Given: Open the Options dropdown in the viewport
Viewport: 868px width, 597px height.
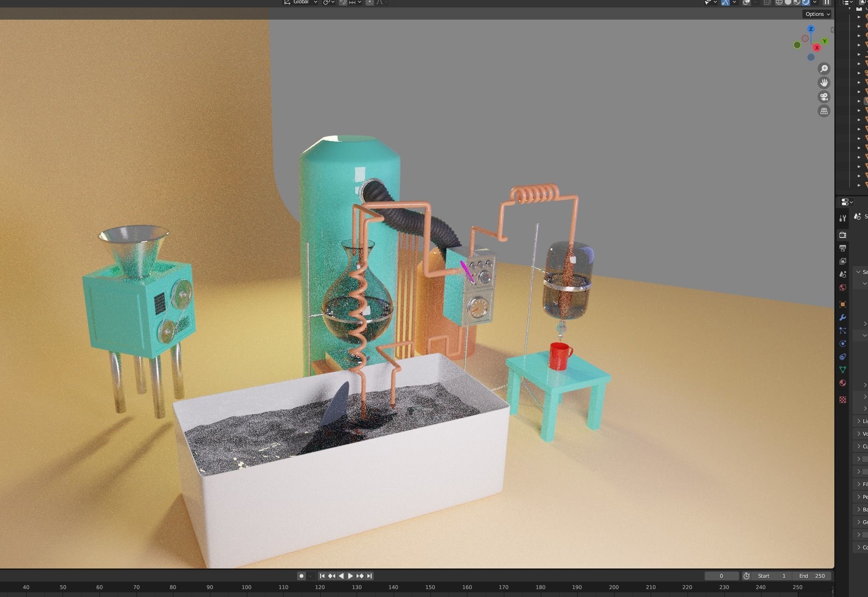Looking at the screenshot, I should pyautogui.click(x=817, y=14).
